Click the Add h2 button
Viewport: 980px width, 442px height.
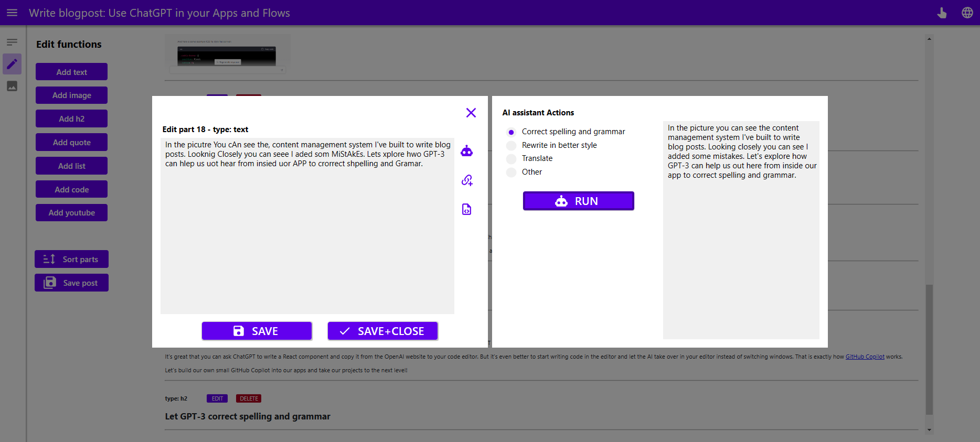(72, 118)
